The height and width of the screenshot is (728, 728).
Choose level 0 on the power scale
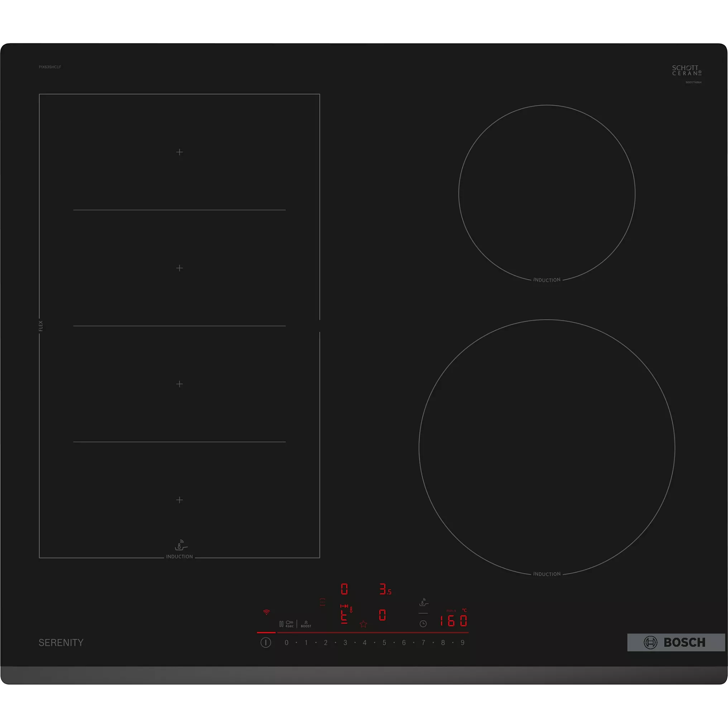[x=286, y=643]
